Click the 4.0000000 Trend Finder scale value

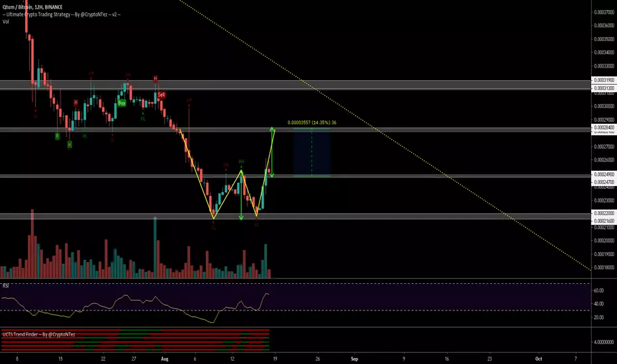coord(604,342)
